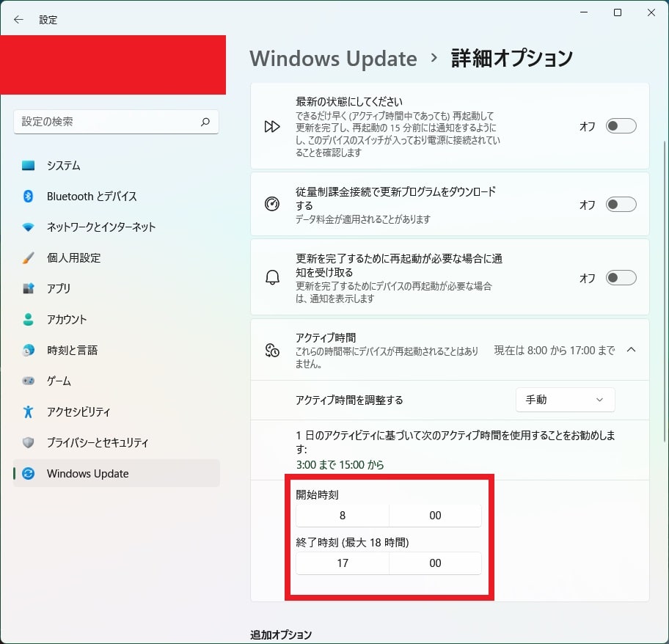
Task: Click the privacy shield icon
Action: pos(28,443)
